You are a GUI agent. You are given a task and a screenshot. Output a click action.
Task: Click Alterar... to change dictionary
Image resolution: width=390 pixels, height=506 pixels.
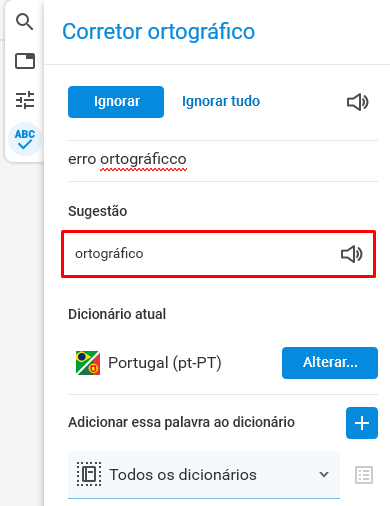330,363
